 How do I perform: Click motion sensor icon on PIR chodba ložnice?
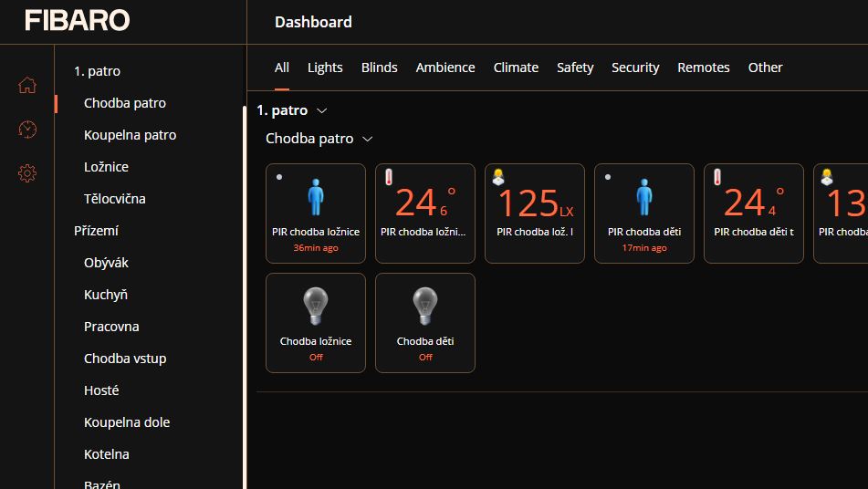[x=316, y=197]
